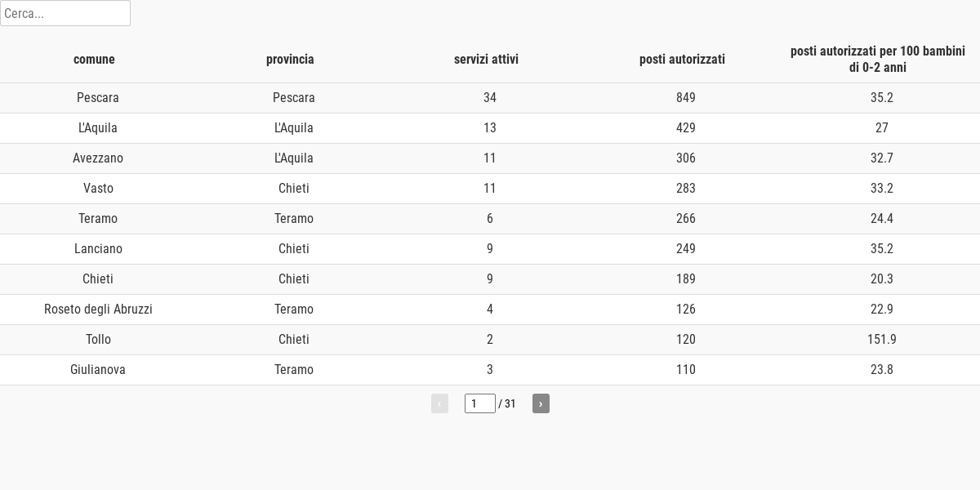Click the Teramo comune name cell
The width and height of the screenshot is (980, 490).
pyautogui.click(x=98, y=219)
